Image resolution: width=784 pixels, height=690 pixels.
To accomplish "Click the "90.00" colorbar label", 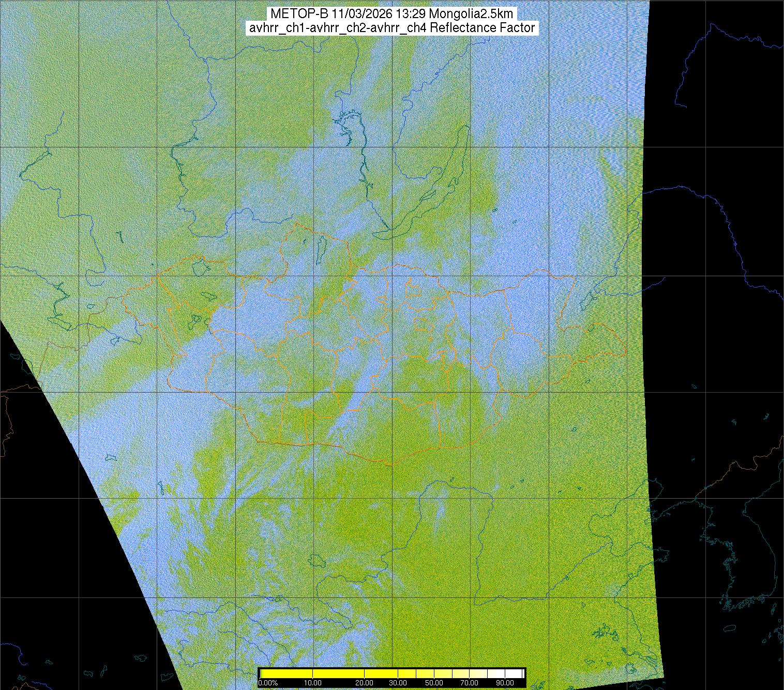I will click(505, 683).
